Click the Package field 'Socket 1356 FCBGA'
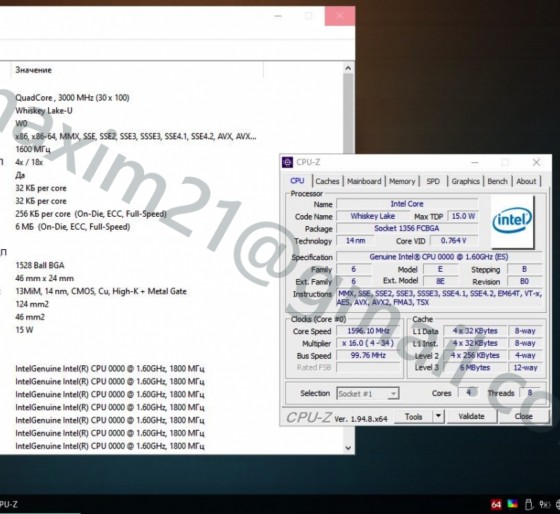Image resolution: width=560 pixels, height=514 pixels. click(x=407, y=228)
